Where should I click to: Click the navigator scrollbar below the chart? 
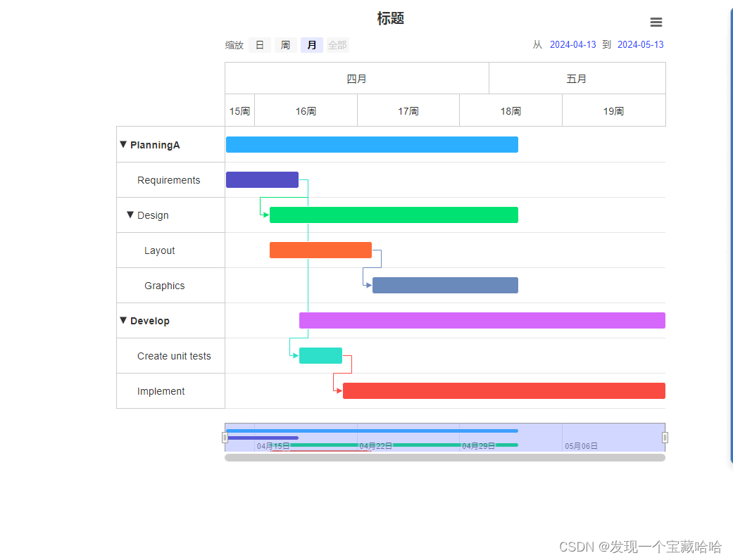pyautogui.click(x=444, y=457)
